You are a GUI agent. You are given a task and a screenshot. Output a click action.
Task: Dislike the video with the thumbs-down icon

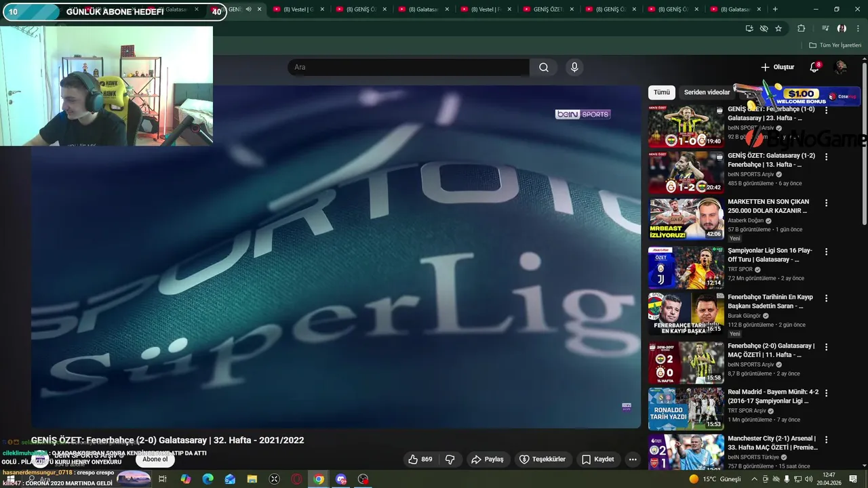pyautogui.click(x=450, y=460)
